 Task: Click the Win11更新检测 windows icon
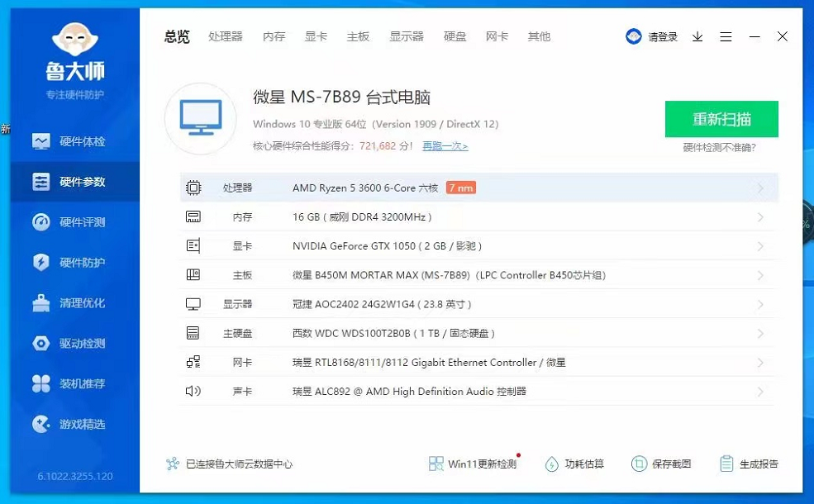436,464
